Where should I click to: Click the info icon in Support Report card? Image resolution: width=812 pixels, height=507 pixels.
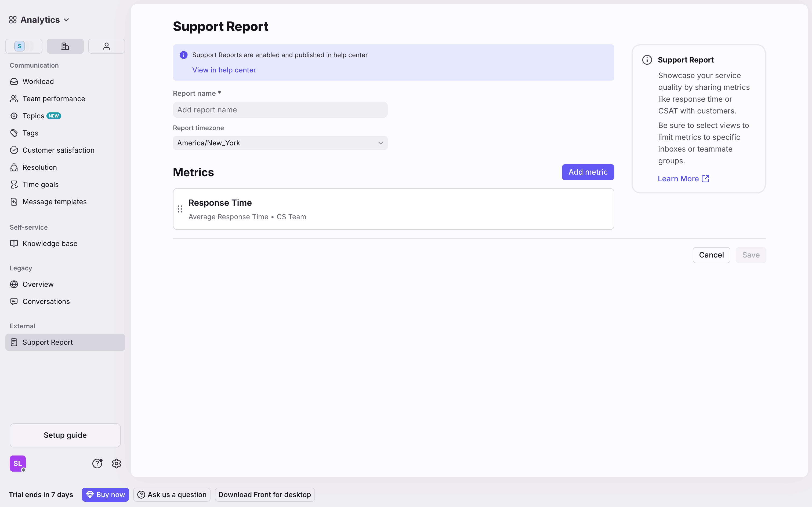(647, 60)
